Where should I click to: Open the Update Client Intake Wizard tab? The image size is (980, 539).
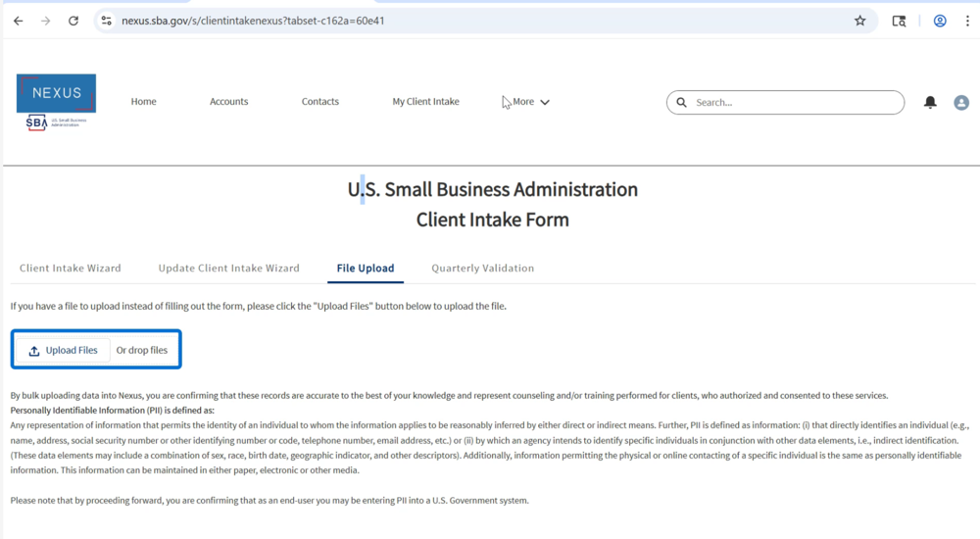[x=228, y=269]
